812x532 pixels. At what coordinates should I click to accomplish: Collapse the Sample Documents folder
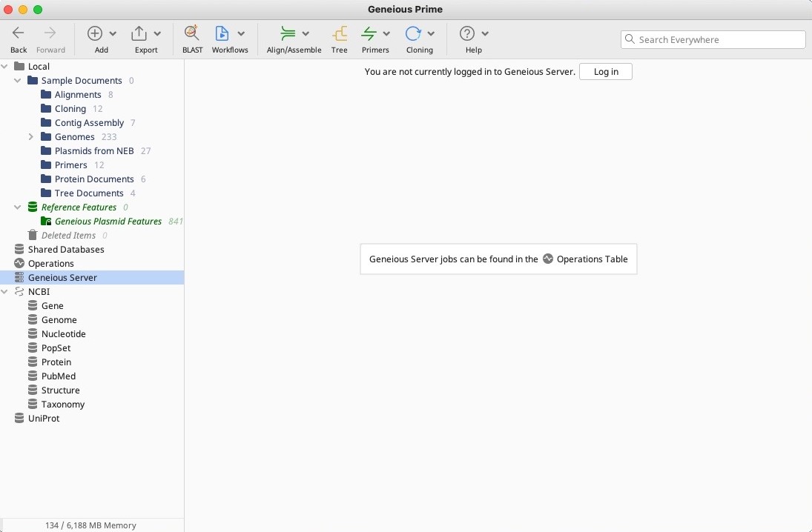pyautogui.click(x=18, y=81)
